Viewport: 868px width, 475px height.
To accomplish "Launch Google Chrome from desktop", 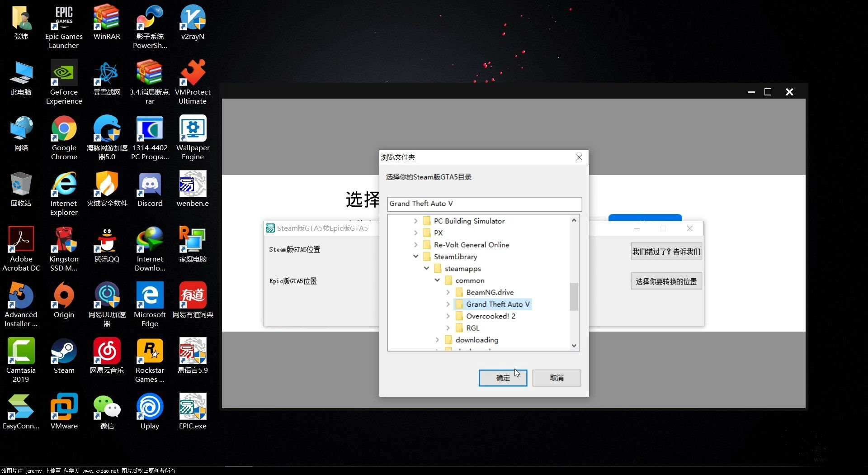I will 64,138.
